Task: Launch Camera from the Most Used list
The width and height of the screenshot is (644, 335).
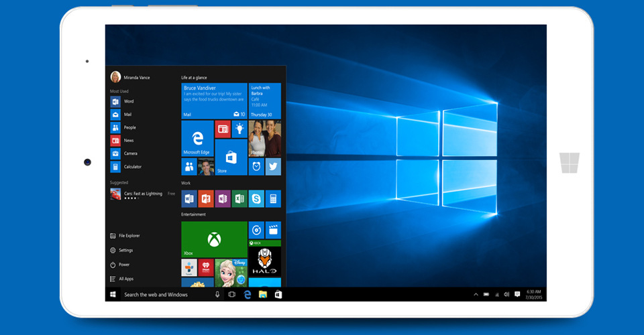Action: [124, 153]
